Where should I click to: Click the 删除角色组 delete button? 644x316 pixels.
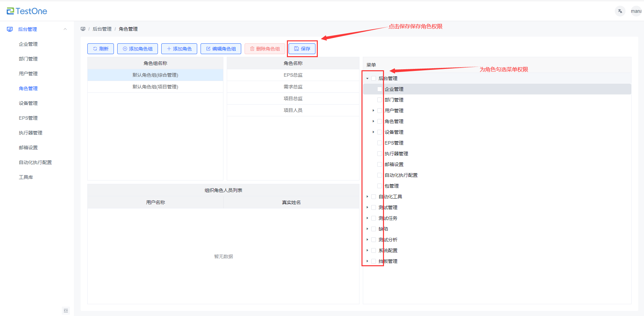265,49
